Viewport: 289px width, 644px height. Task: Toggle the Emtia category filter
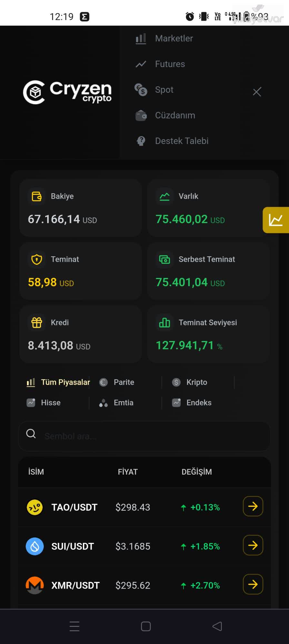coord(123,402)
